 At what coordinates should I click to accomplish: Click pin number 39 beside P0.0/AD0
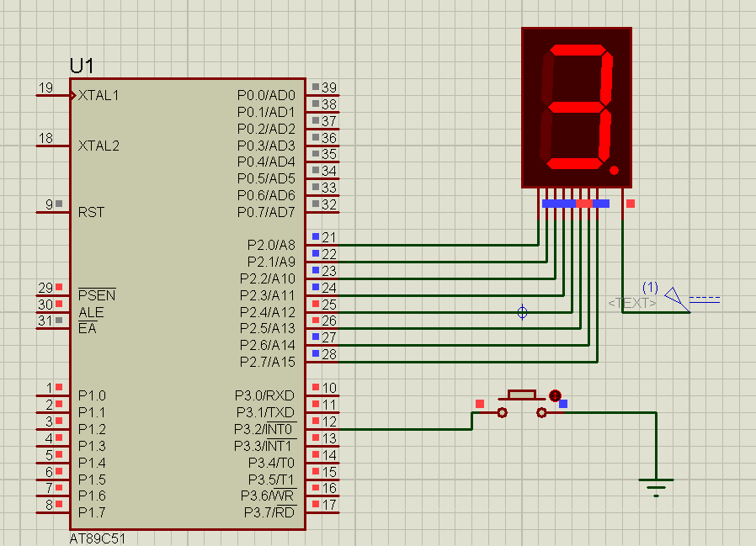pos(329,87)
